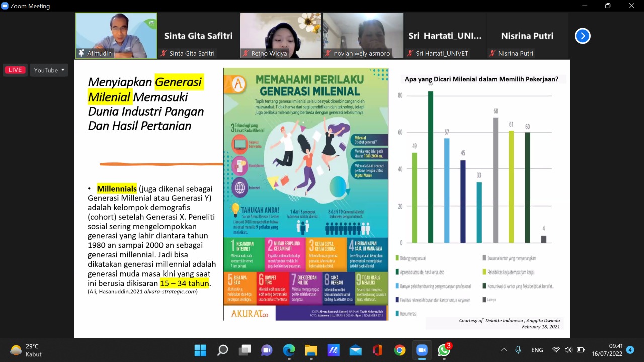Open WhatsApp with 3 notifications
644x362 pixels.
[x=444, y=350]
